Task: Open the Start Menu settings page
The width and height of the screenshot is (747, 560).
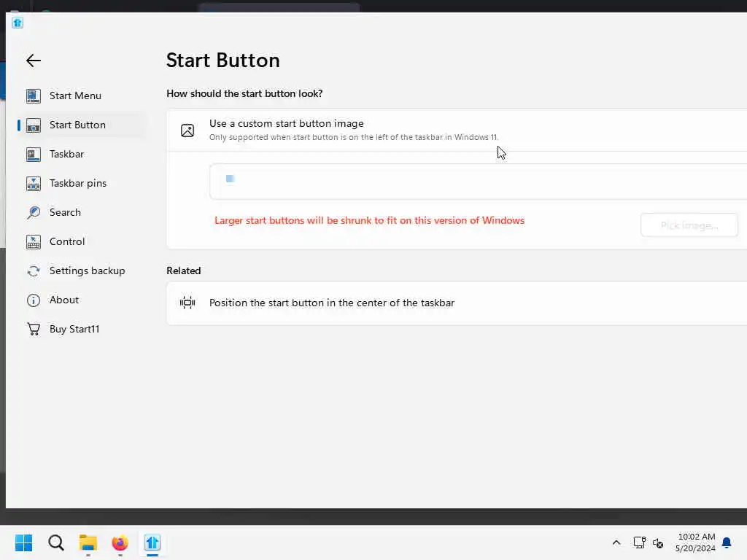Action: tap(81, 96)
